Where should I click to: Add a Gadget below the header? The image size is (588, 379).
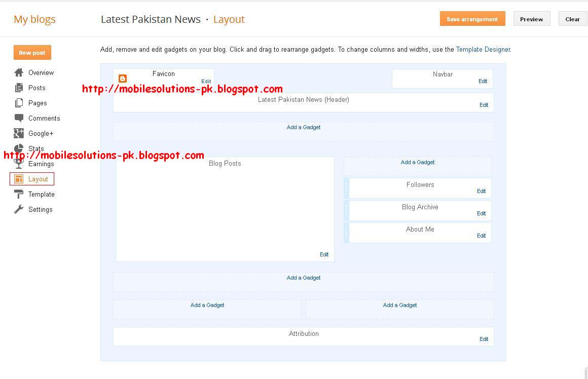(x=303, y=127)
